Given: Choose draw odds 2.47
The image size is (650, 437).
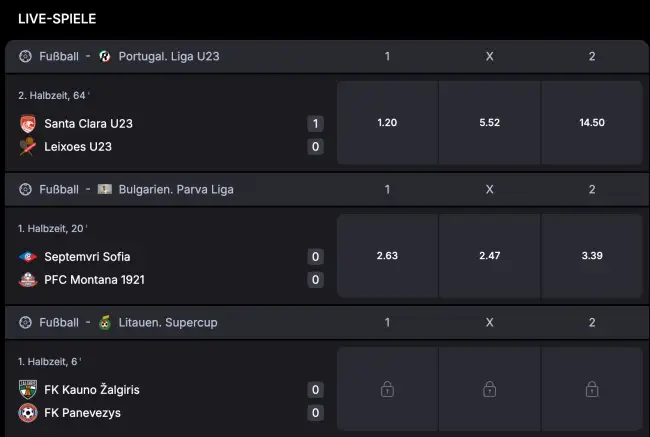Looking at the screenshot, I should 489,256.
